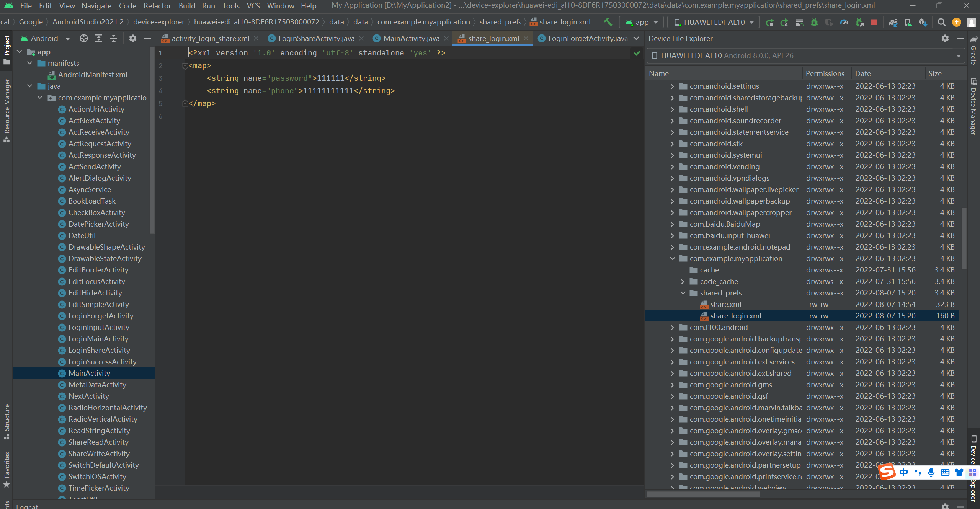Switch to the LoginShareActivity.java tab
The image size is (980, 509).
[316, 38]
